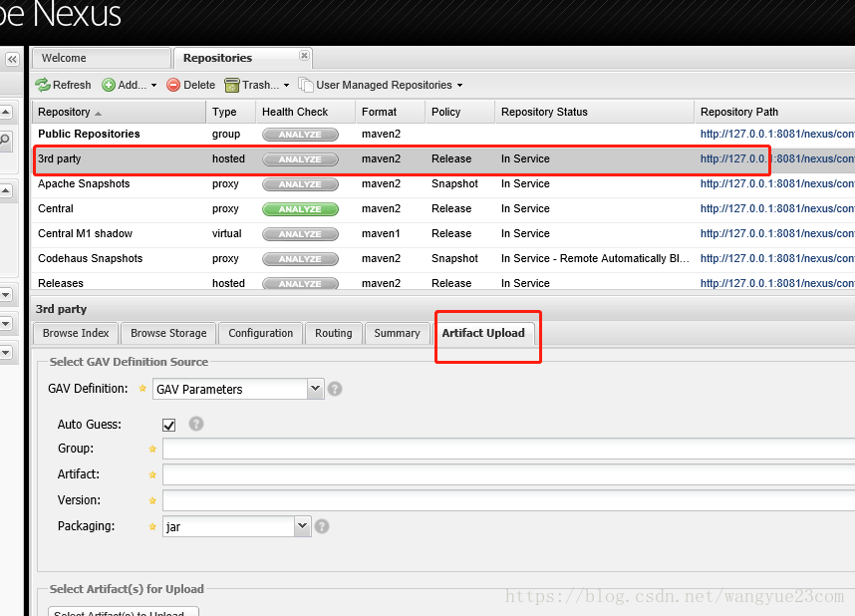Open the Central M1 shadow path link

777,234
